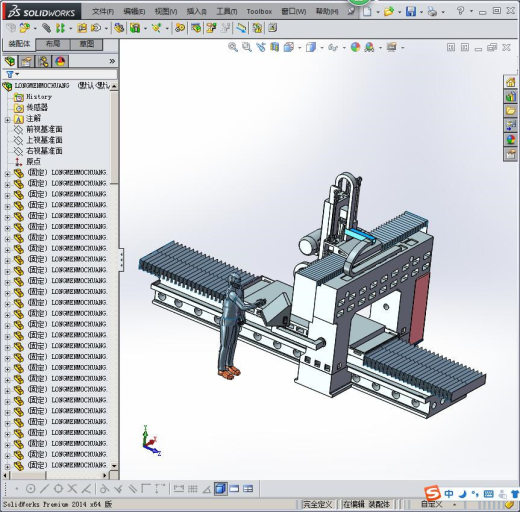Screen dimensions: 520x512
Task: Toggle the Sogou Chinese input mode indicator
Action: coord(449,493)
